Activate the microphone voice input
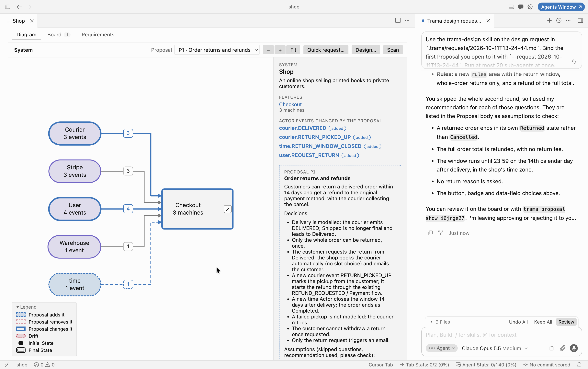 [574, 348]
